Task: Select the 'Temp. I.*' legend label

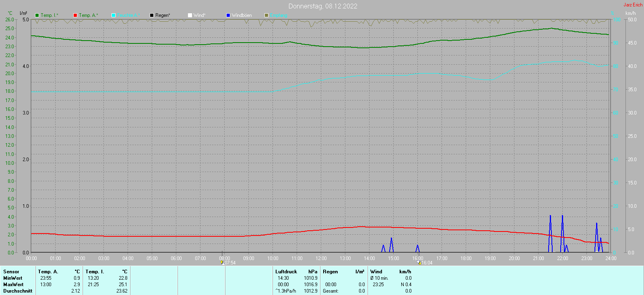Action: coord(50,15)
